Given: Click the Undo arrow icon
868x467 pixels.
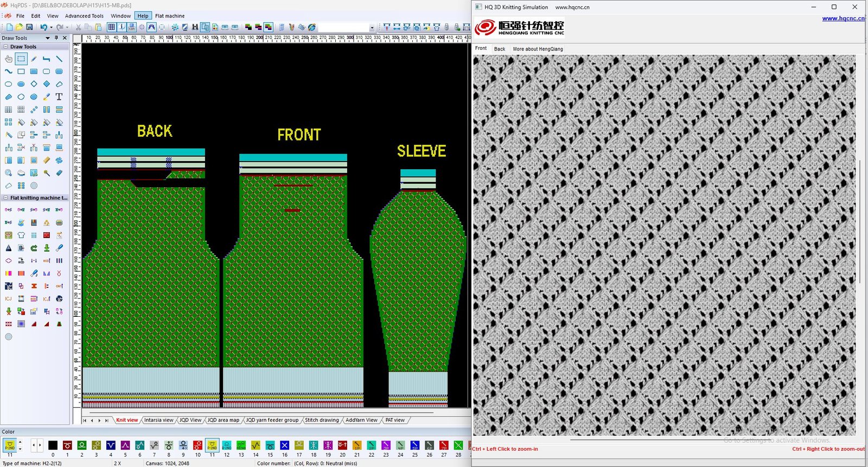Looking at the screenshot, I should point(43,27).
